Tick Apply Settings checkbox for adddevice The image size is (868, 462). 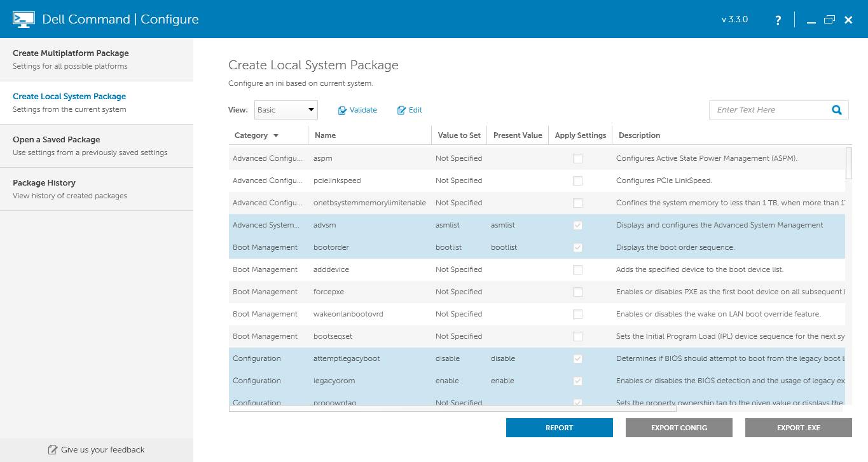(x=577, y=270)
